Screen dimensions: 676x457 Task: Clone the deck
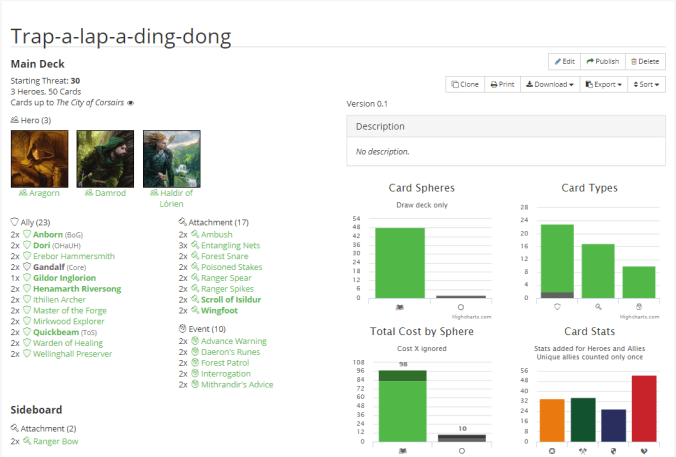click(465, 85)
